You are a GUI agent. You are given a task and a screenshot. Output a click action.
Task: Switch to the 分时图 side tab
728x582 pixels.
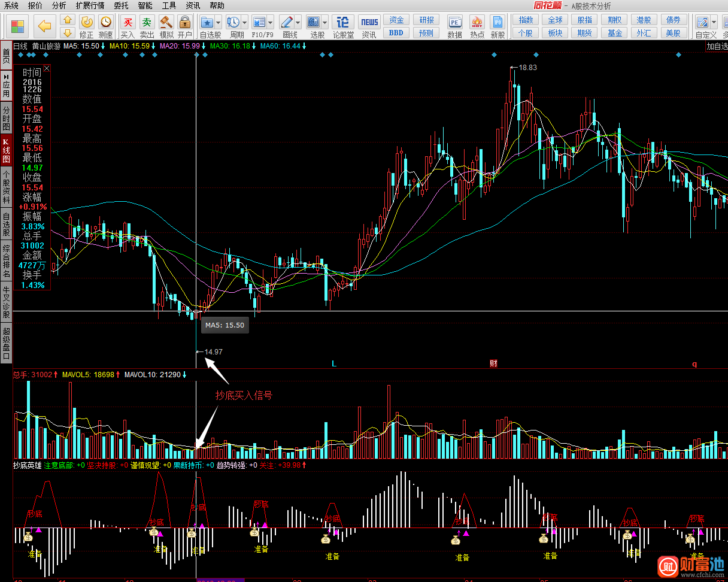click(x=6, y=119)
